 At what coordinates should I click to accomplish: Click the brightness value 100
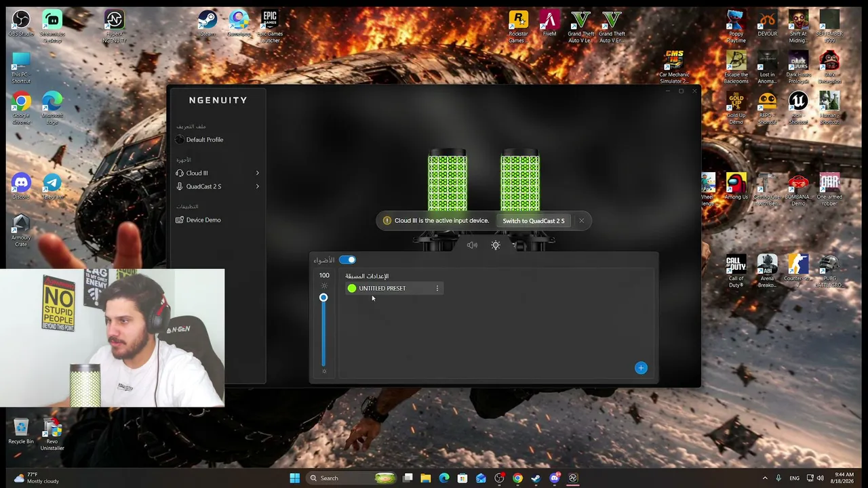point(324,275)
